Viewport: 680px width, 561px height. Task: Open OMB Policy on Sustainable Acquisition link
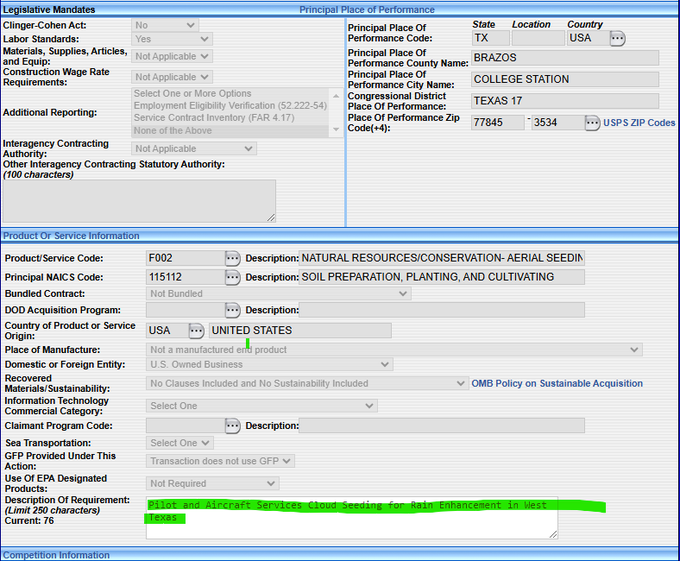coord(557,383)
